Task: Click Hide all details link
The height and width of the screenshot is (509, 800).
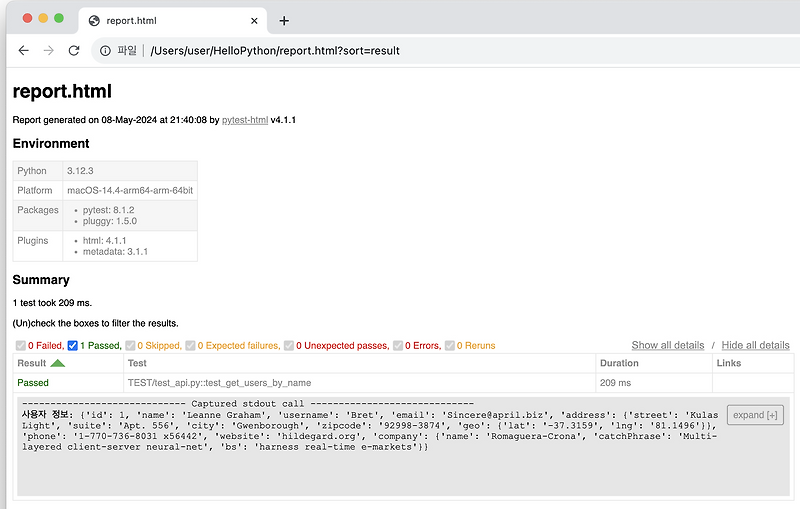Action: [755, 345]
